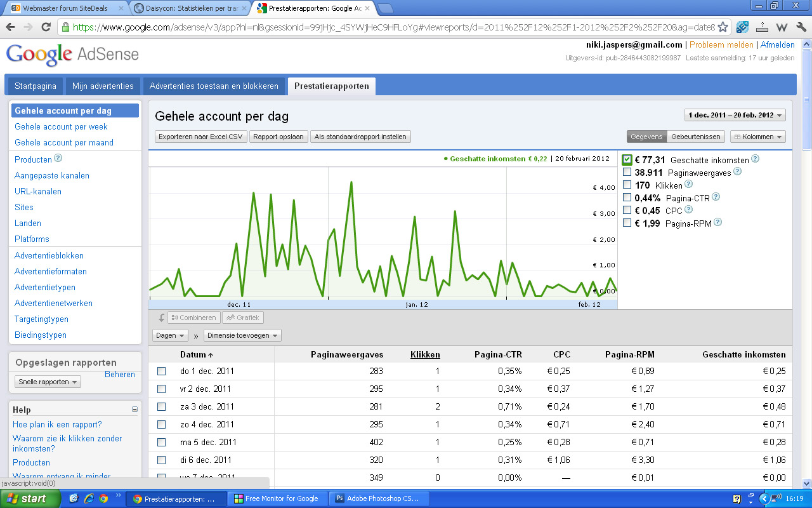This screenshot has height=508, width=812.
Task: Open the Advertentieblokken report link
Action: point(49,255)
